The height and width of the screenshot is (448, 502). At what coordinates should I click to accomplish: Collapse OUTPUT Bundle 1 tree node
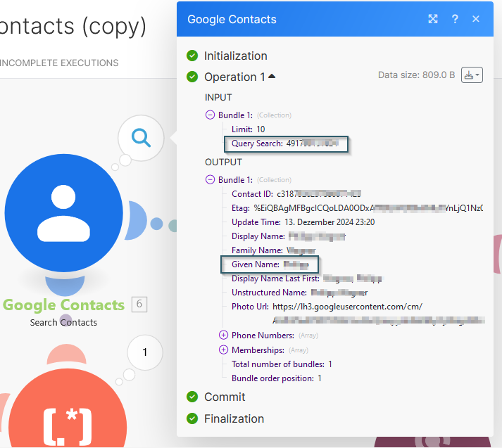(210, 180)
